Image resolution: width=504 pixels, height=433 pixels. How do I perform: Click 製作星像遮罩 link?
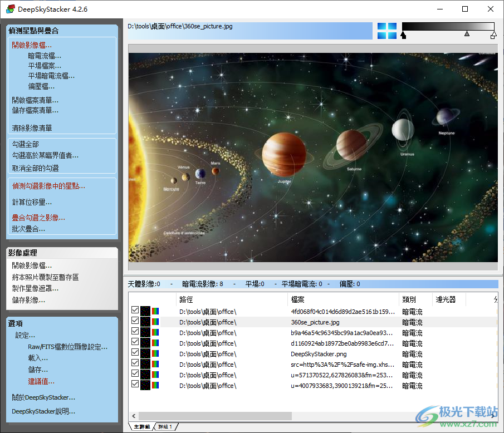(35, 288)
